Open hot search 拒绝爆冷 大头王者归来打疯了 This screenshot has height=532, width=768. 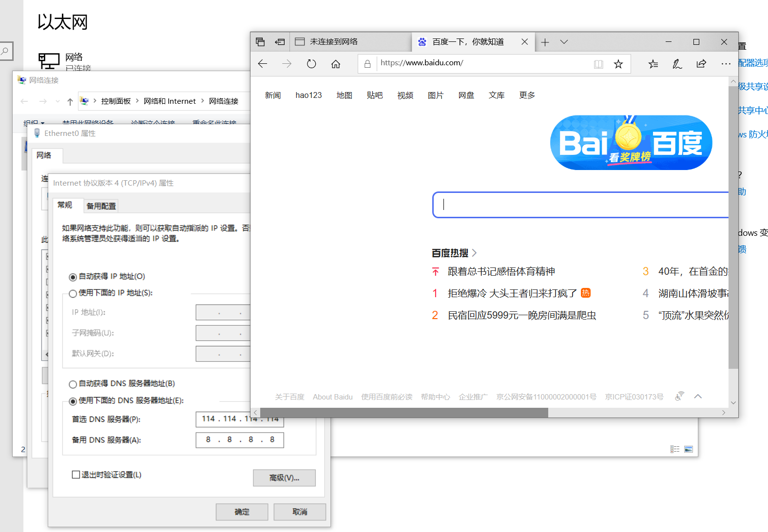tap(513, 293)
